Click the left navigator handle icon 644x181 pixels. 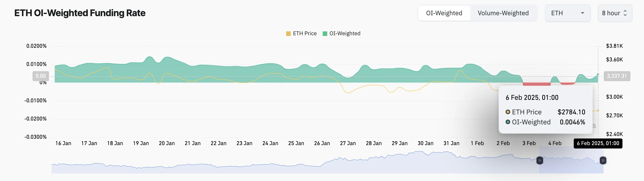click(539, 161)
